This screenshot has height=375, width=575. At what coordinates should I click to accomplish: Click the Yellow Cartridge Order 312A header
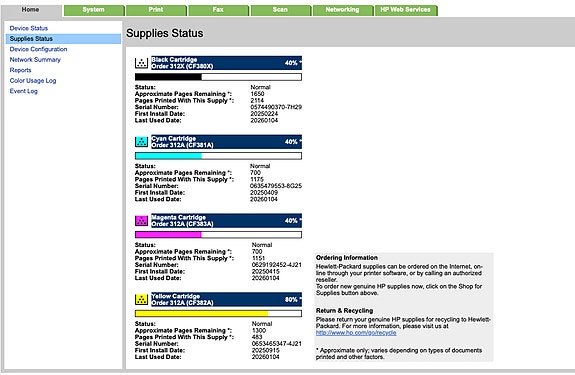click(x=226, y=299)
